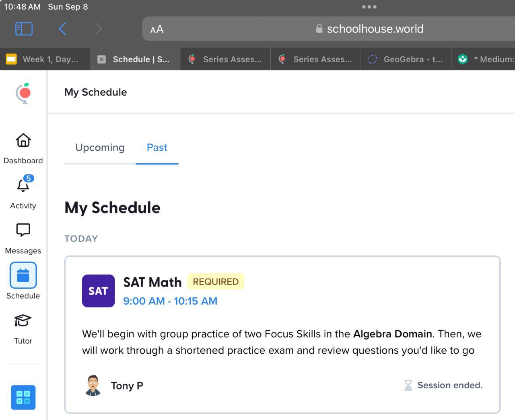Image resolution: width=515 pixels, height=420 pixels.
Task: Open the Dashboard home icon
Action: (x=23, y=141)
